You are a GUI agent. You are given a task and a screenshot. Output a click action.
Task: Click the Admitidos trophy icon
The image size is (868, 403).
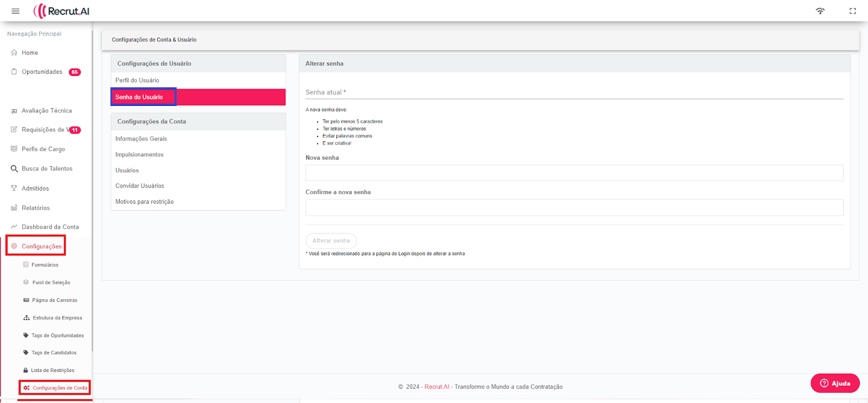(x=14, y=188)
